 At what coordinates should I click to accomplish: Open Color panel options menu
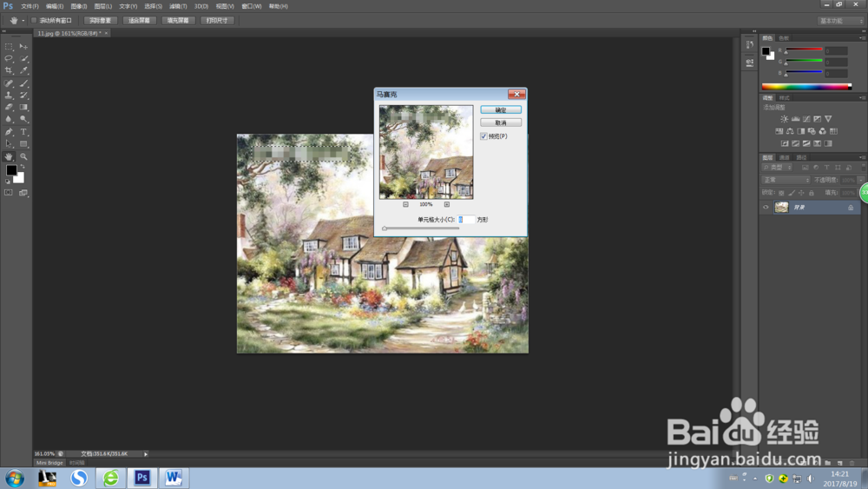861,38
